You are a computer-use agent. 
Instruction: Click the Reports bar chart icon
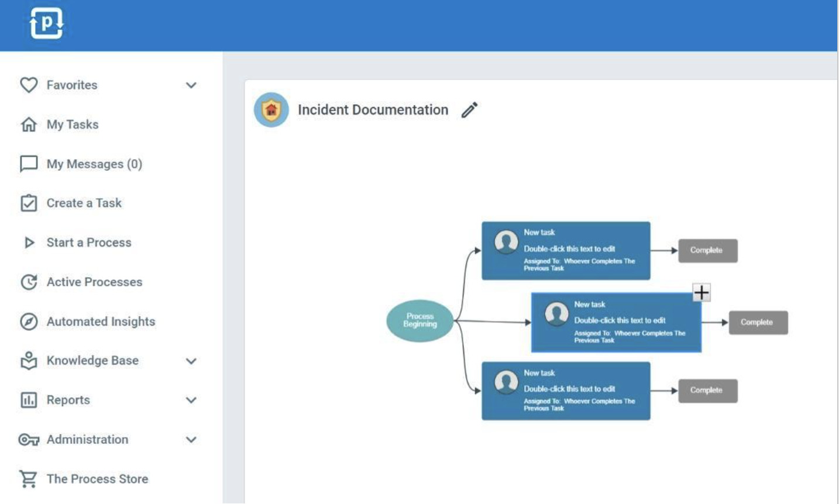(29, 400)
